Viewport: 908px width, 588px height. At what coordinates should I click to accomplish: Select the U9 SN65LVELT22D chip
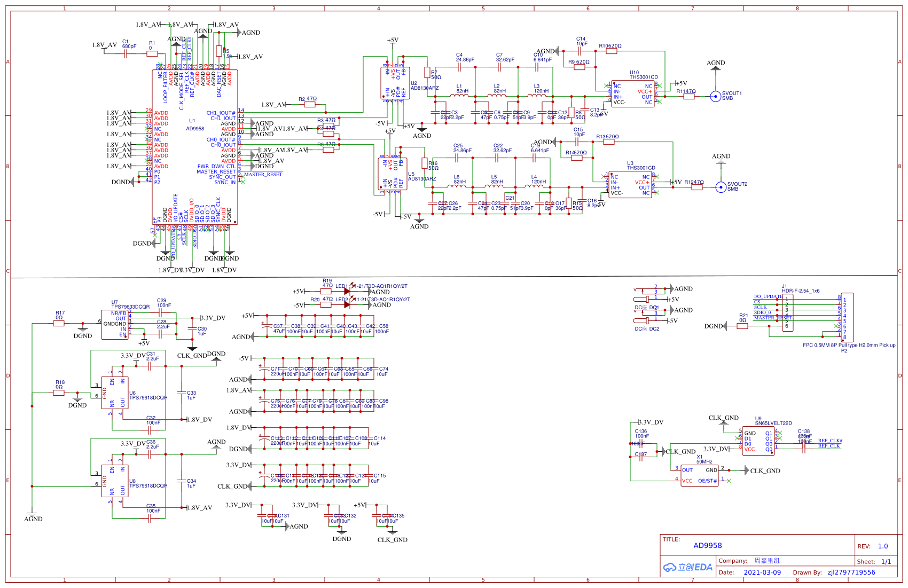[x=758, y=441]
